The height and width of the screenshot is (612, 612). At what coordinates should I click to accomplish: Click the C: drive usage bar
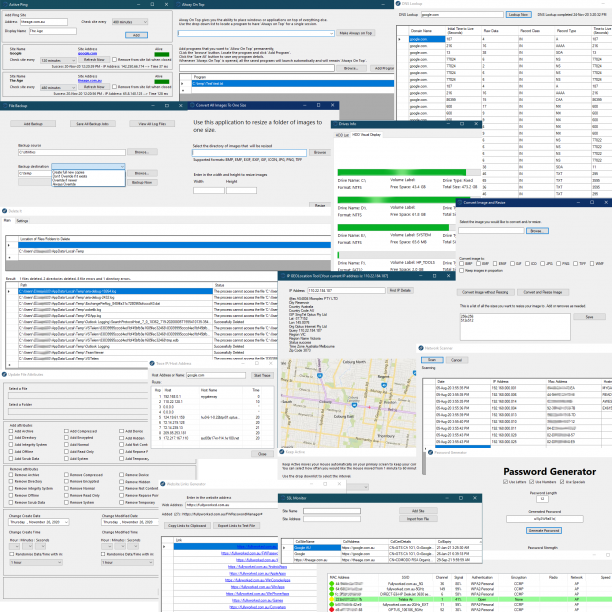point(409,173)
